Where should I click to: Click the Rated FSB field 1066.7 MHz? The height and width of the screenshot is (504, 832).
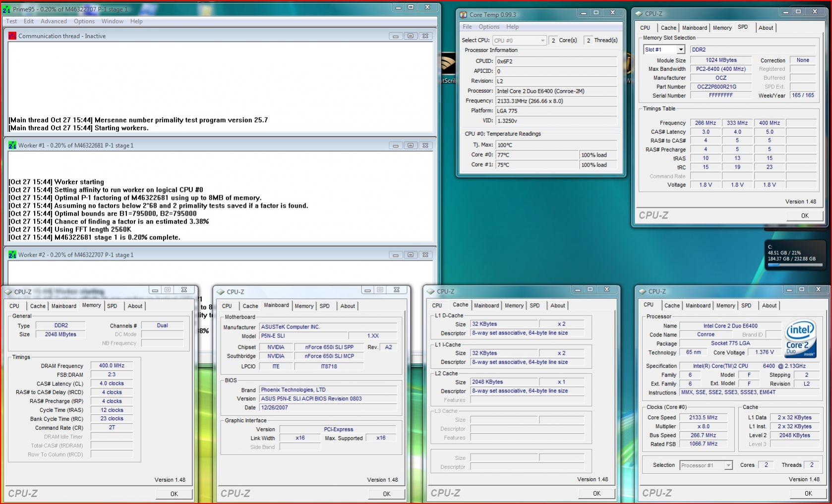703,444
